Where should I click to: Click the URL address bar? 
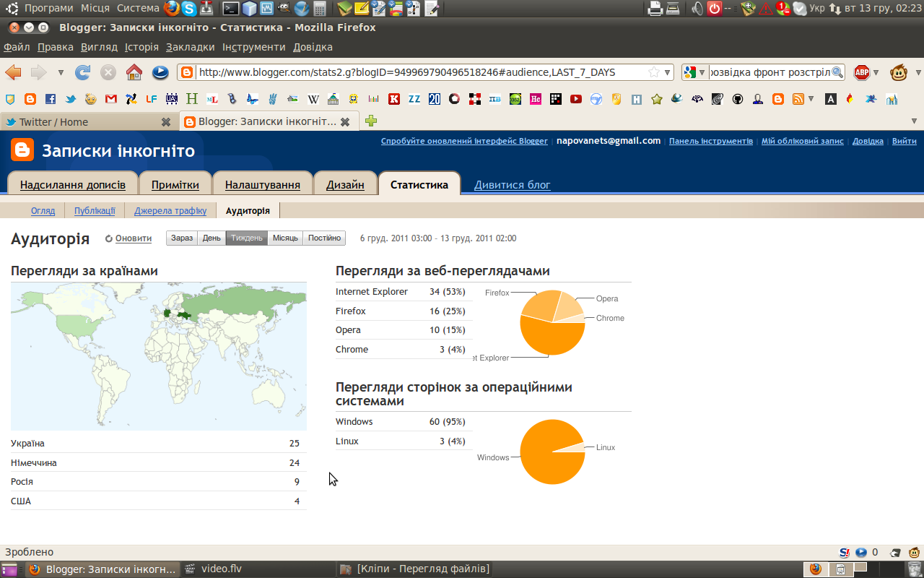point(419,72)
